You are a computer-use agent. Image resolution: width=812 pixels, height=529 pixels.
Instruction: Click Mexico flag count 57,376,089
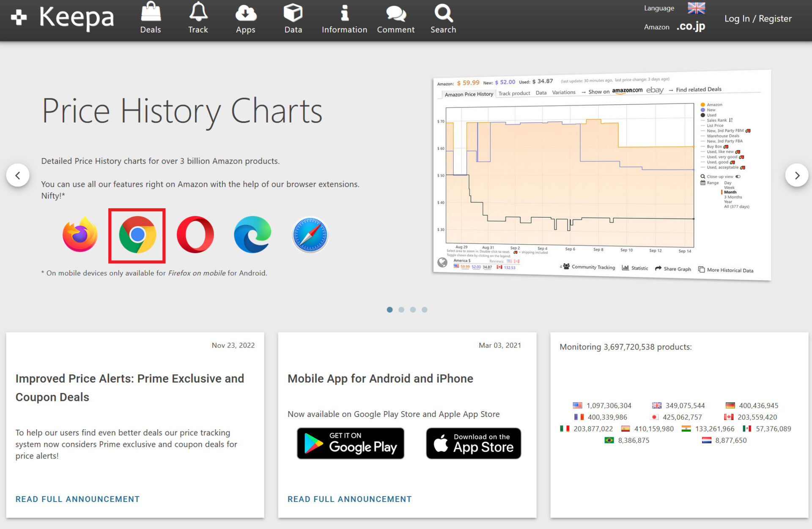[x=767, y=428]
